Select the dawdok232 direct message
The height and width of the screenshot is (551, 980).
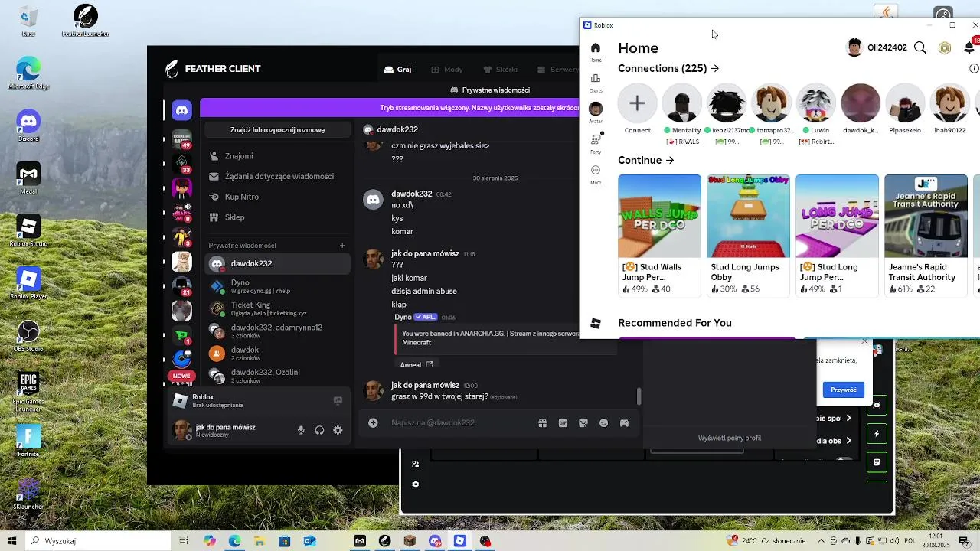(x=278, y=264)
